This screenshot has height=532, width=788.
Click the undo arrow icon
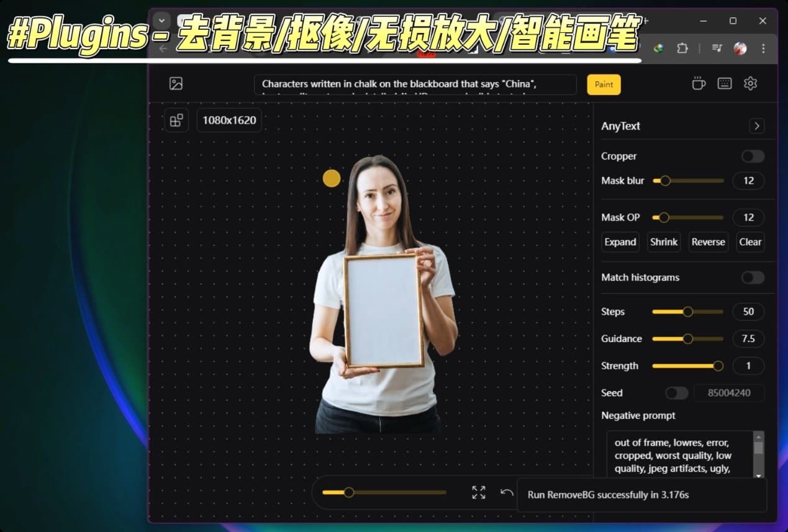[x=506, y=492]
